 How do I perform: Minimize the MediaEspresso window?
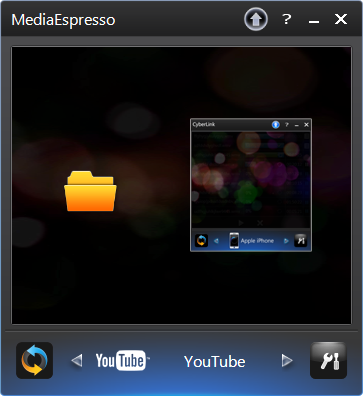[x=314, y=22]
